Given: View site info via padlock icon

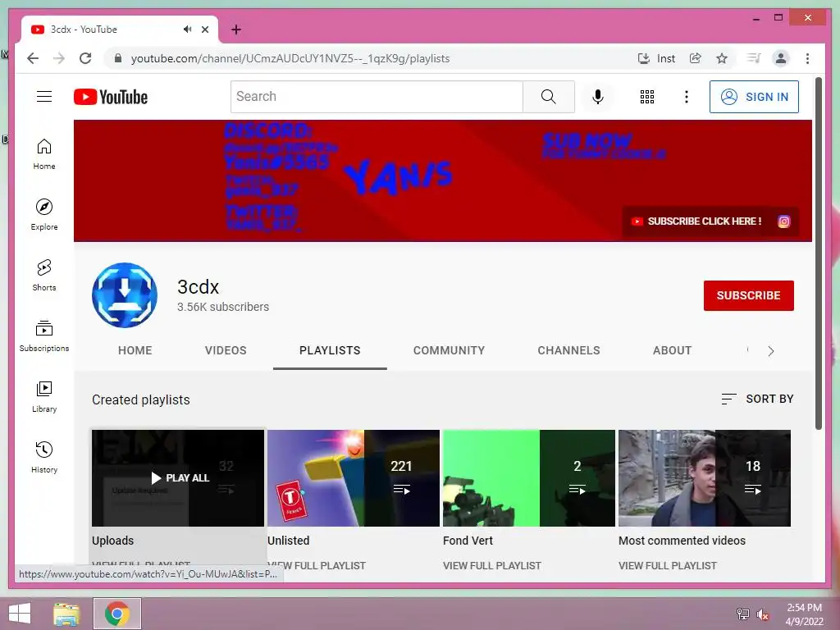Looking at the screenshot, I should [118, 58].
